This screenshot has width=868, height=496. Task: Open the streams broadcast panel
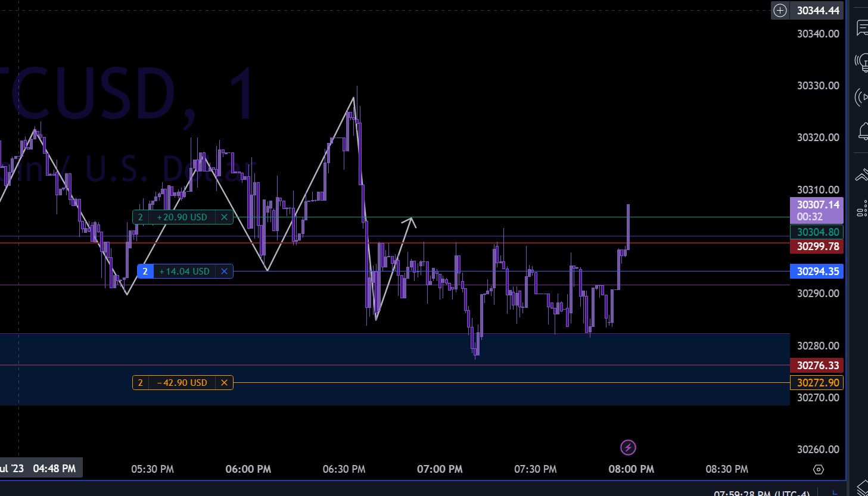tap(862, 97)
